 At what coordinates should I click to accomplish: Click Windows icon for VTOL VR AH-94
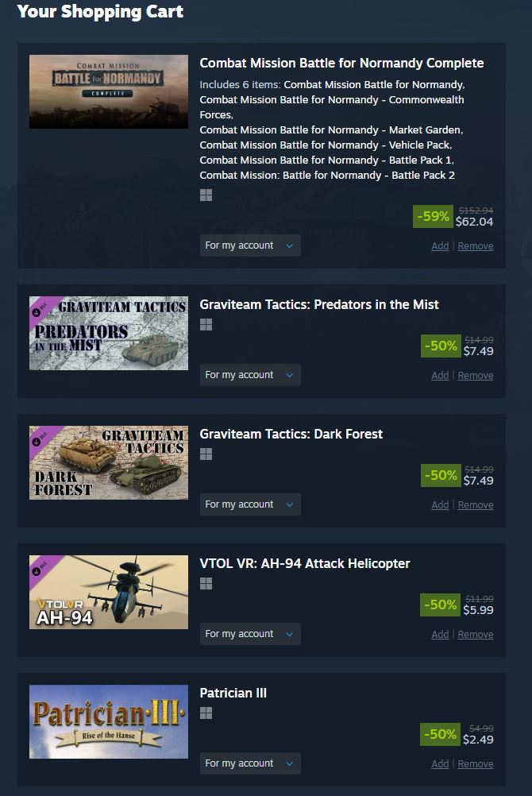click(206, 583)
